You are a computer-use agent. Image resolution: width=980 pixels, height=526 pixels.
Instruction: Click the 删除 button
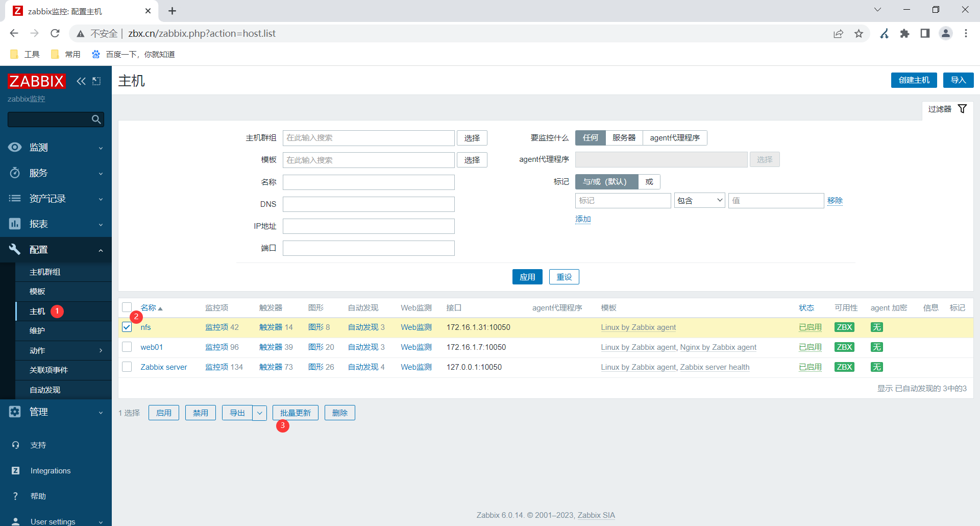pyautogui.click(x=340, y=413)
